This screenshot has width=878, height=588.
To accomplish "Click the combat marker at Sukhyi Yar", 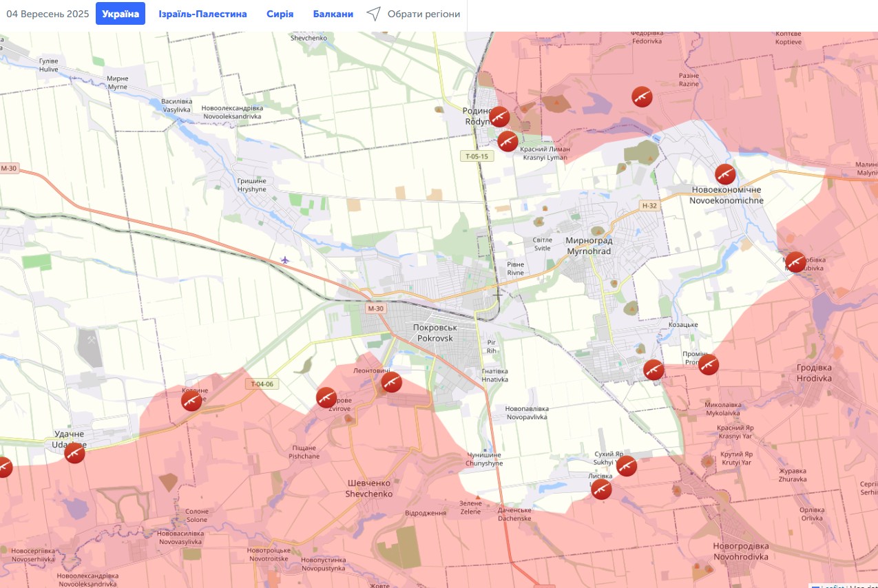I will coord(626,466).
